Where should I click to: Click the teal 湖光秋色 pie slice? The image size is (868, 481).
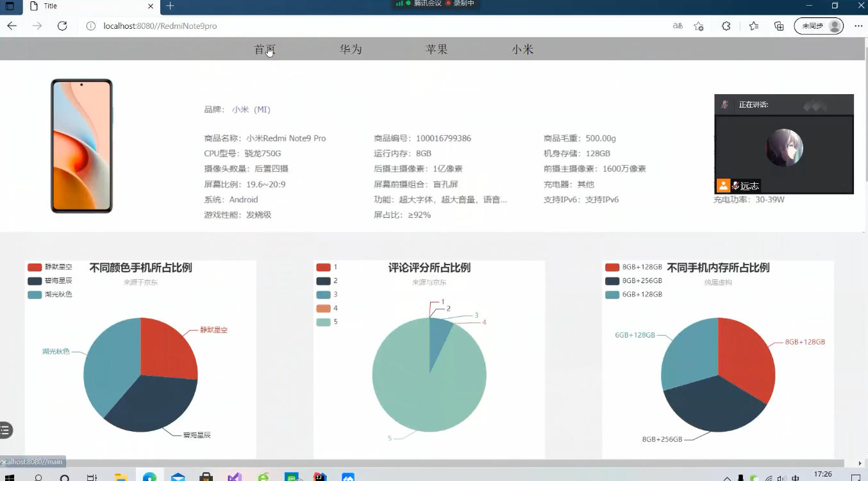tap(109, 365)
